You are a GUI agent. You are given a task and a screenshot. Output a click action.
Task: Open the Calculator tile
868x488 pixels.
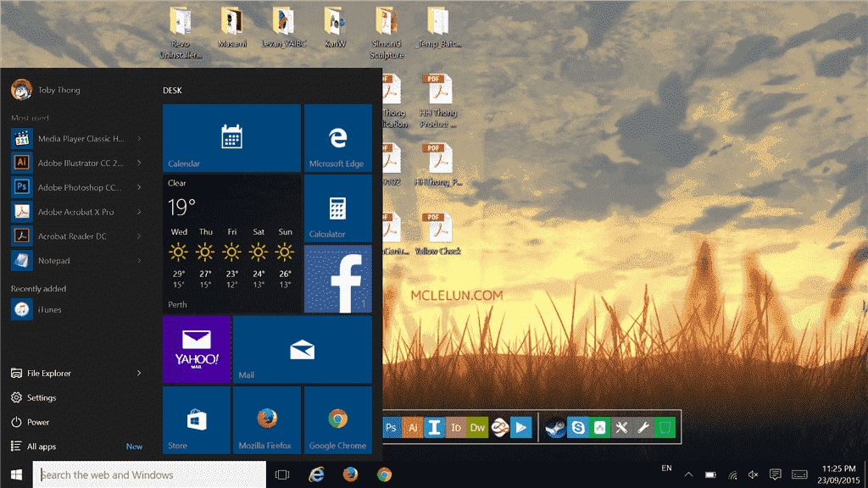(337, 208)
